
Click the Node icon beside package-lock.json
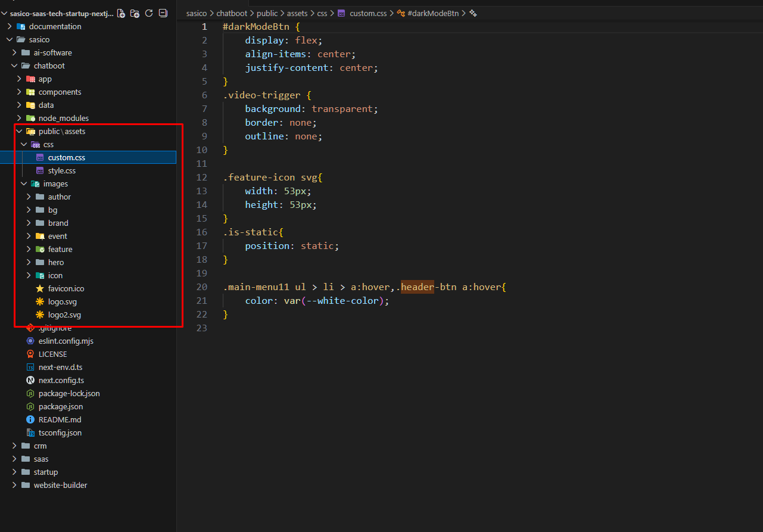pos(31,393)
